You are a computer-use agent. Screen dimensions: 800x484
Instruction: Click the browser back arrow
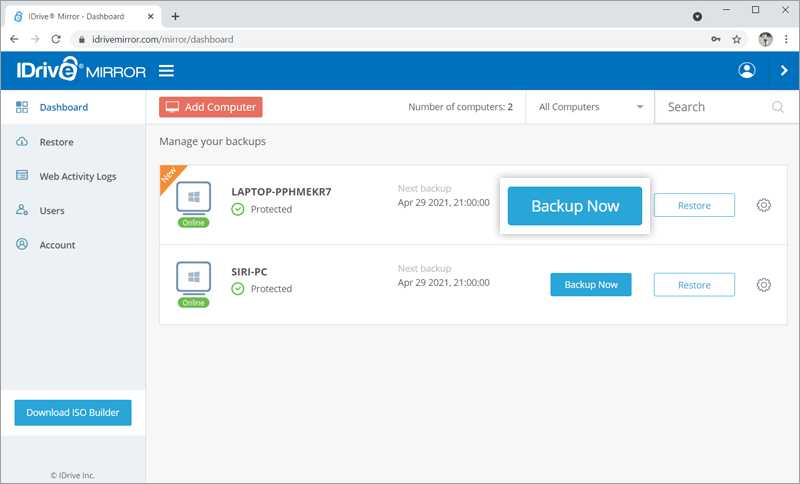14,39
